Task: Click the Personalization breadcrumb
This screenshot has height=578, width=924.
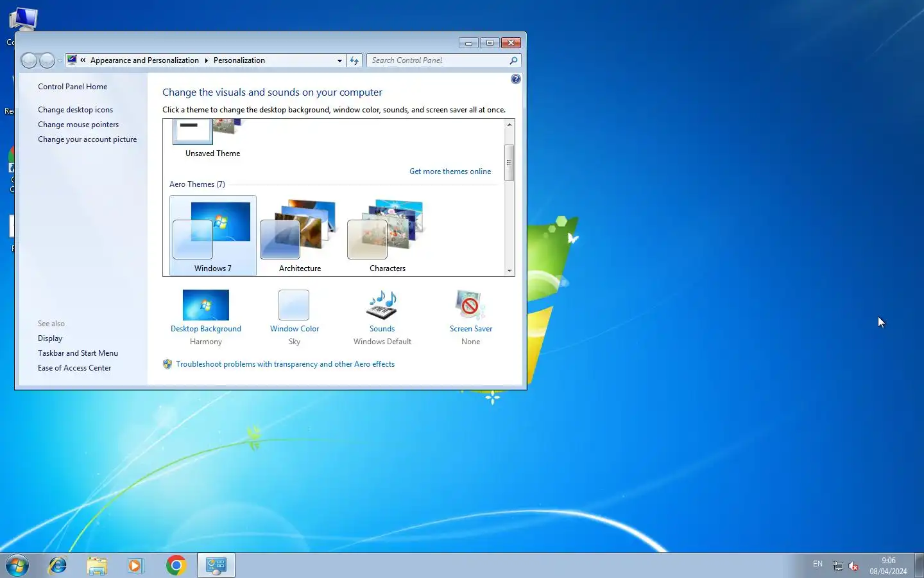Action: 239,60
